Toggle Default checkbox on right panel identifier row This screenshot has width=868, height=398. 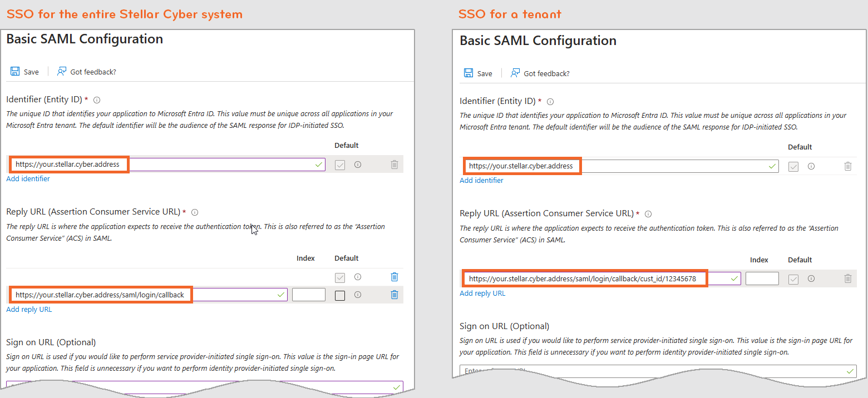[x=793, y=167]
